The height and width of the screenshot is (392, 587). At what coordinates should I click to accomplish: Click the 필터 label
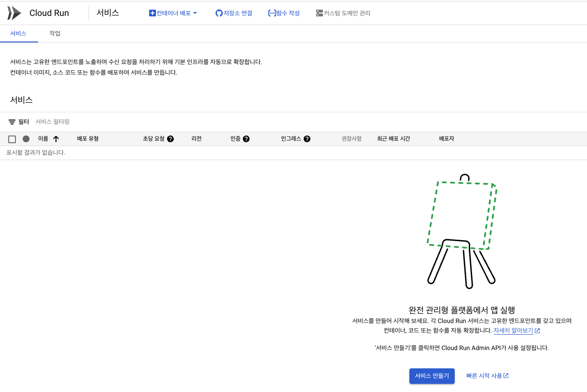(x=24, y=122)
